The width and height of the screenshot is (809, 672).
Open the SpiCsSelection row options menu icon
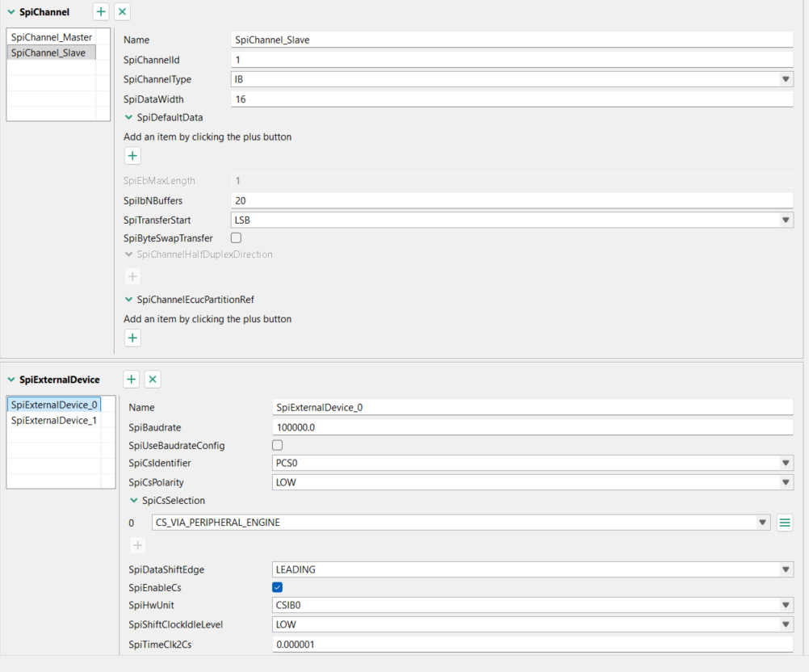(x=784, y=523)
